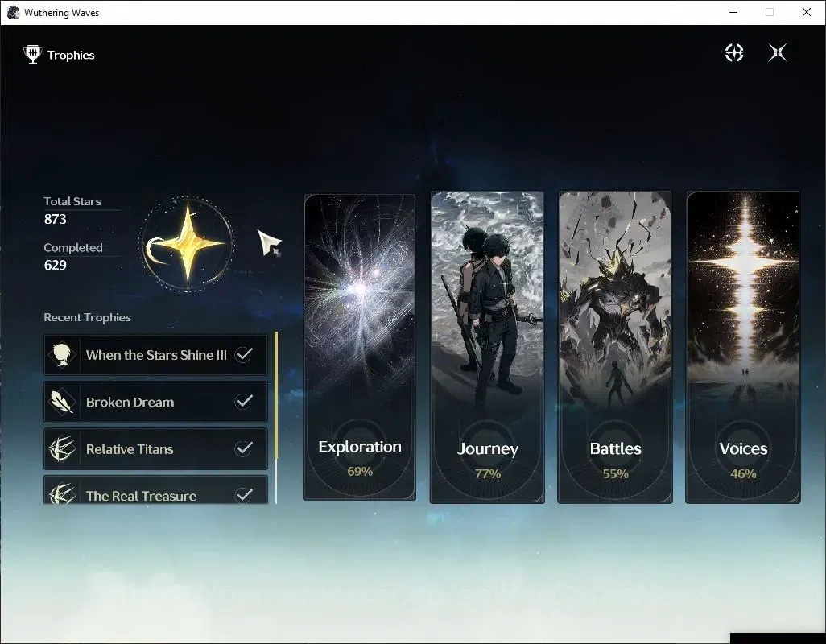Viewport: 826px width, 644px height.
Task: Click the checkmark on When the Stars Shine III
Action: pos(243,354)
